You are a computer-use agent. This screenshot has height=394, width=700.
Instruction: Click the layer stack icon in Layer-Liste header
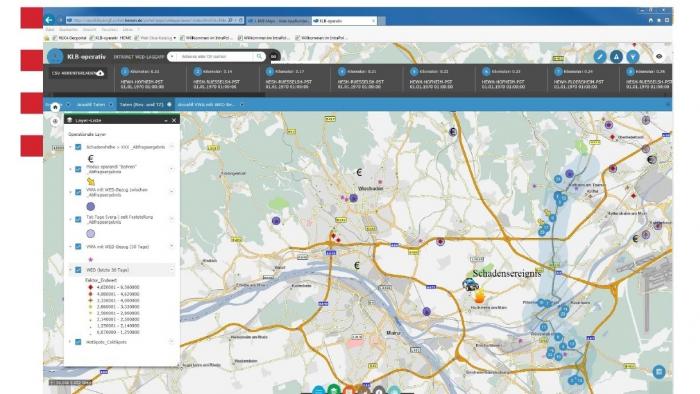point(70,120)
